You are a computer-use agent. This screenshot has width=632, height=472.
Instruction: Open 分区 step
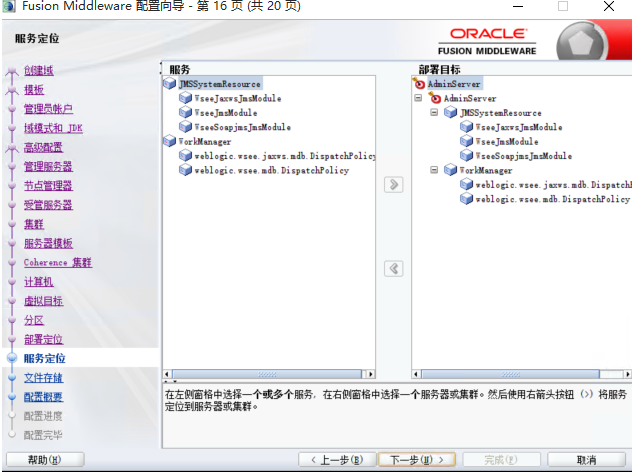pos(34,320)
